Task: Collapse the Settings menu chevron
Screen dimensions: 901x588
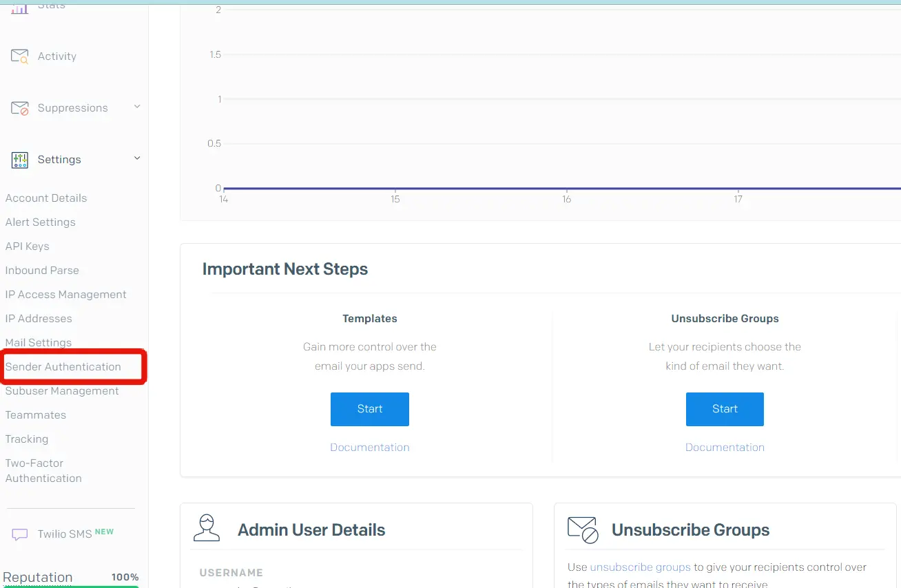Action: click(137, 158)
